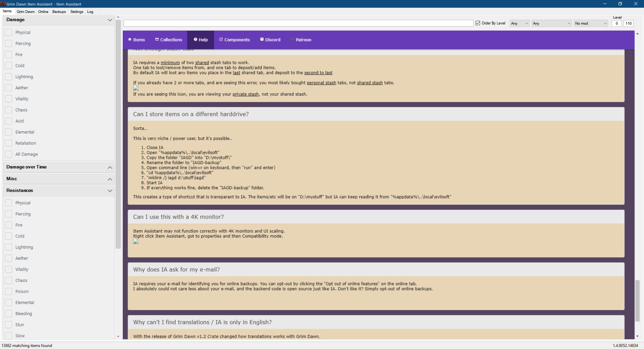Click the Discord icon in the navbar
Screen dimensions: 644x349
(x=262, y=40)
